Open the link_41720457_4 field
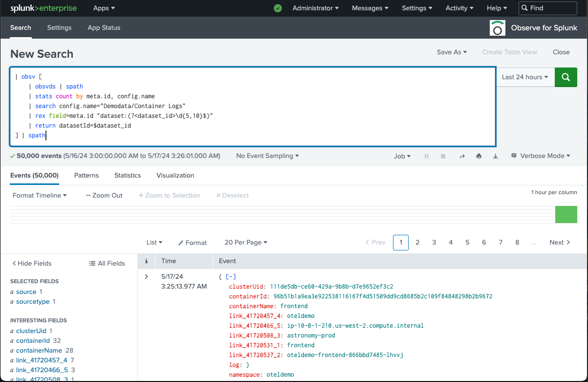The height and width of the screenshot is (382, 588). click(x=42, y=360)
